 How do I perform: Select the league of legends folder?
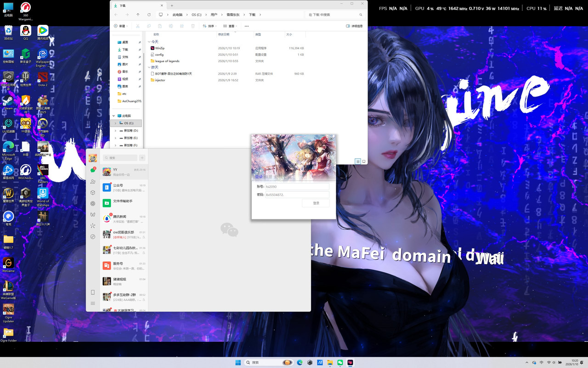pyautogui.click(x=227, y=61)
